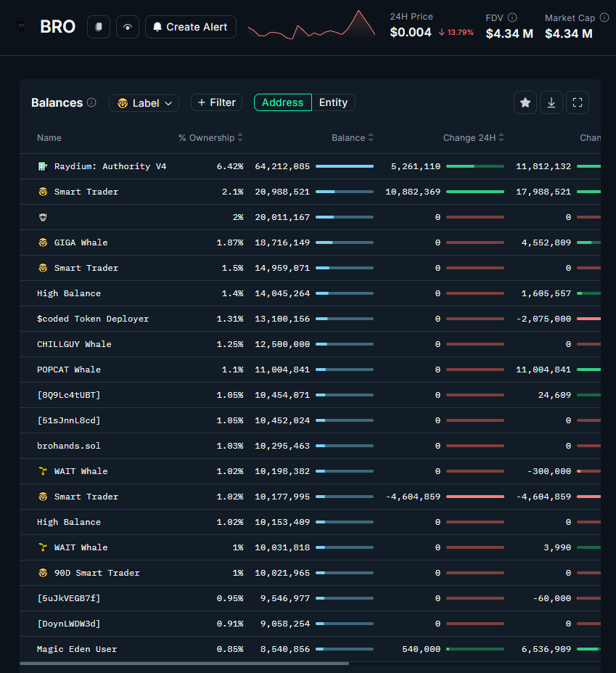
Task: Switch to Address view toggle
Action: point(282,102)
